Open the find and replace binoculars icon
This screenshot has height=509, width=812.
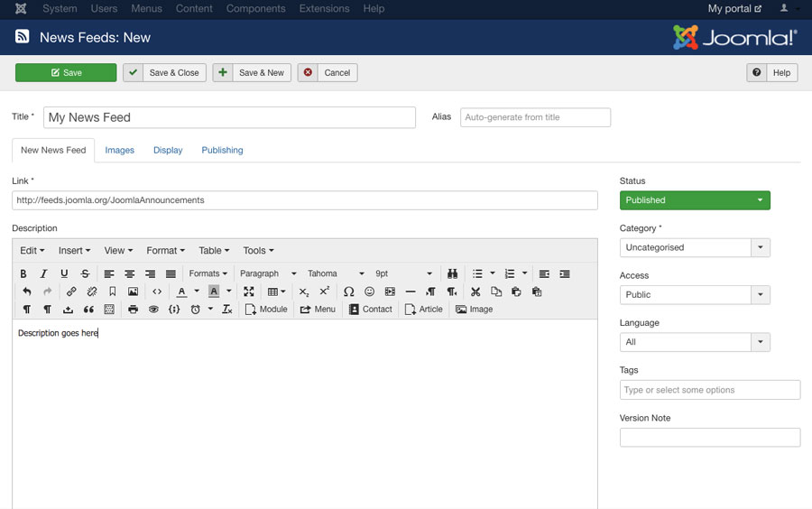(x=452, y=273)
